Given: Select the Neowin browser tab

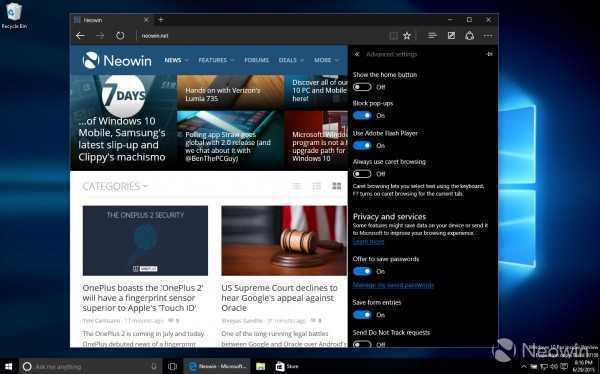Looking at the screenshot, I should pyautogui.click(x=111, y=20).
